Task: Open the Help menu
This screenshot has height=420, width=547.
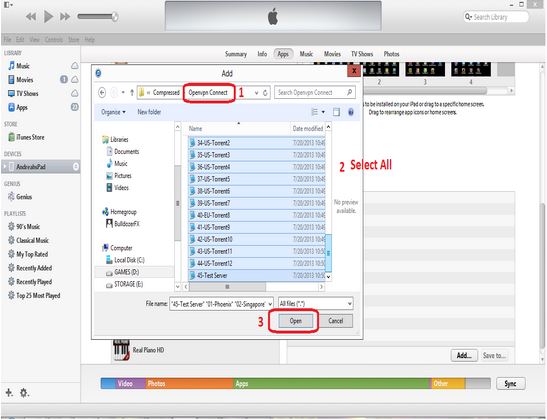Action: (90, 39)
